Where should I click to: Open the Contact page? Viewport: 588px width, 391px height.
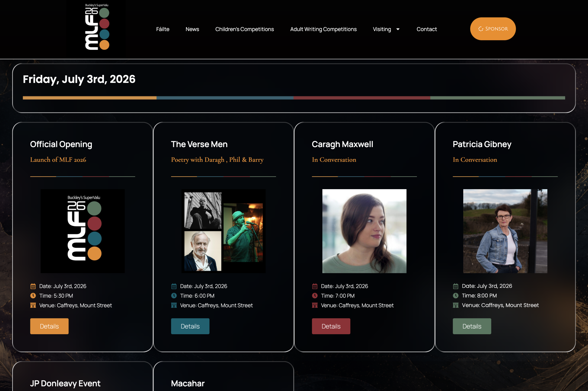click(427, 29)
